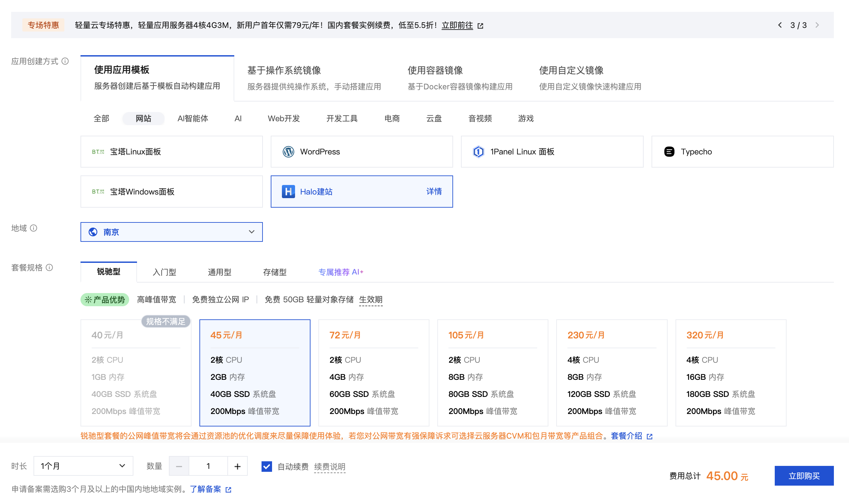Open the 了解备案 link
This screenshot has width=849, height=504.
[205, 489]
